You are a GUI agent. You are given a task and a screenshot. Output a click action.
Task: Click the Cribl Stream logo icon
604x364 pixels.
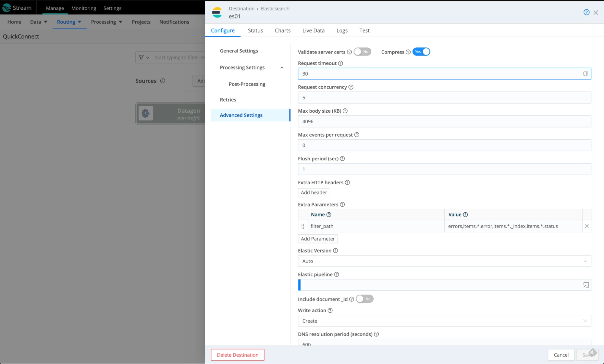[x=6, y=8]
